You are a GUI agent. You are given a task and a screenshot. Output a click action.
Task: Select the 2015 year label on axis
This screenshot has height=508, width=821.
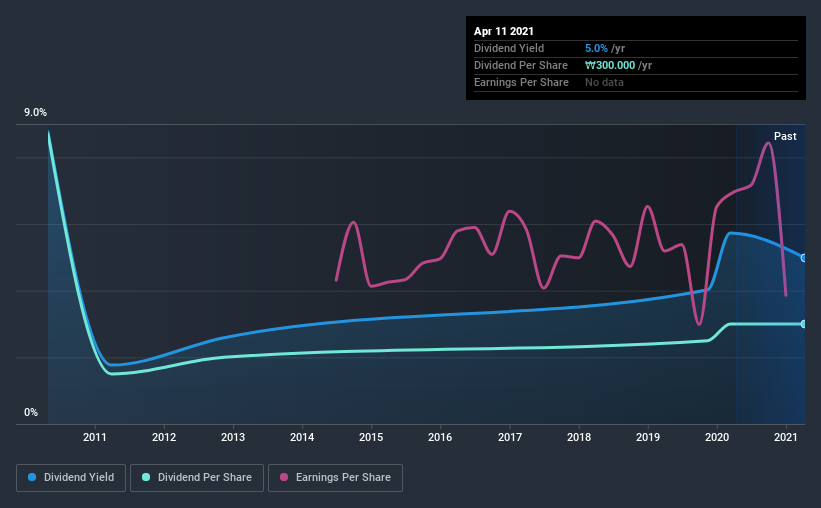coord(371,437)
